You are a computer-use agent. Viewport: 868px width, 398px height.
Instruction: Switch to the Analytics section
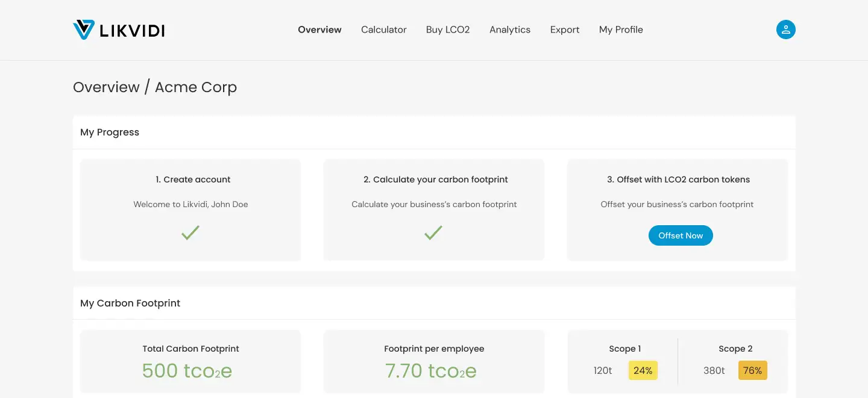(509, 30)
